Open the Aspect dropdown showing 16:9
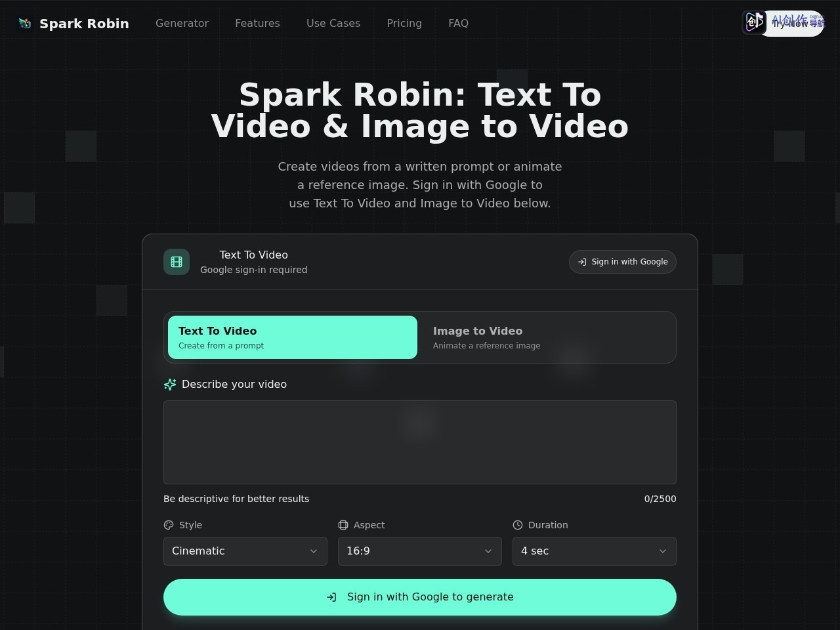The width and height of the screenshot is (840, 630). pos(420,551)
